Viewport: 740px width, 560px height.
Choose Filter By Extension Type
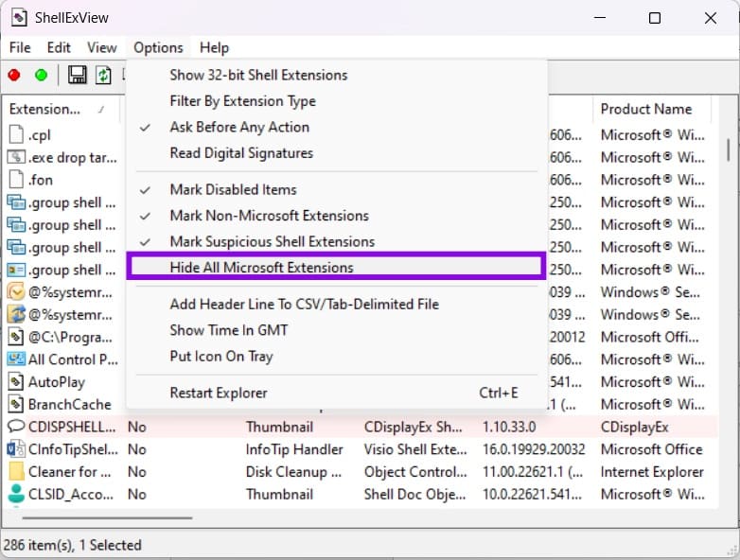coord(336,101)
